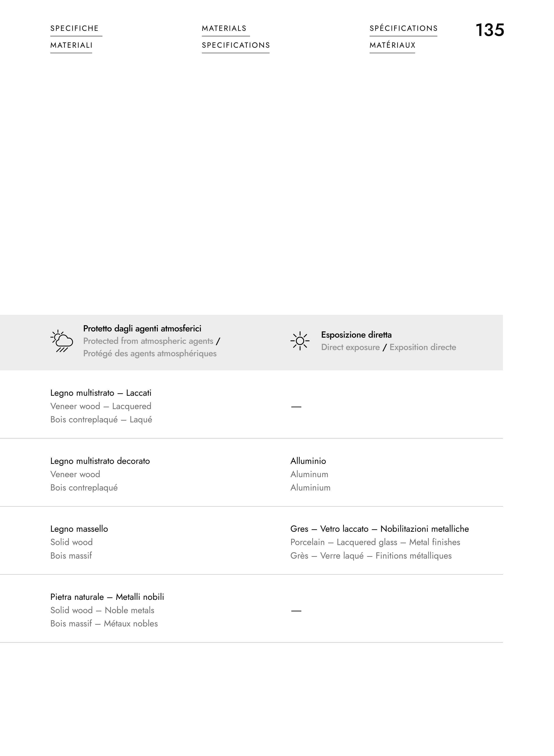554x756 pixels.
Task: Click the "Exposition directe" French text
Action: 423,347
